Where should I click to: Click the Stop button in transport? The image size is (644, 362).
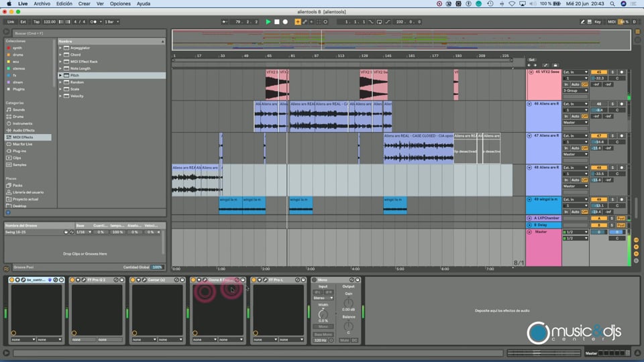pyautogui.click(x=277, y=21)
